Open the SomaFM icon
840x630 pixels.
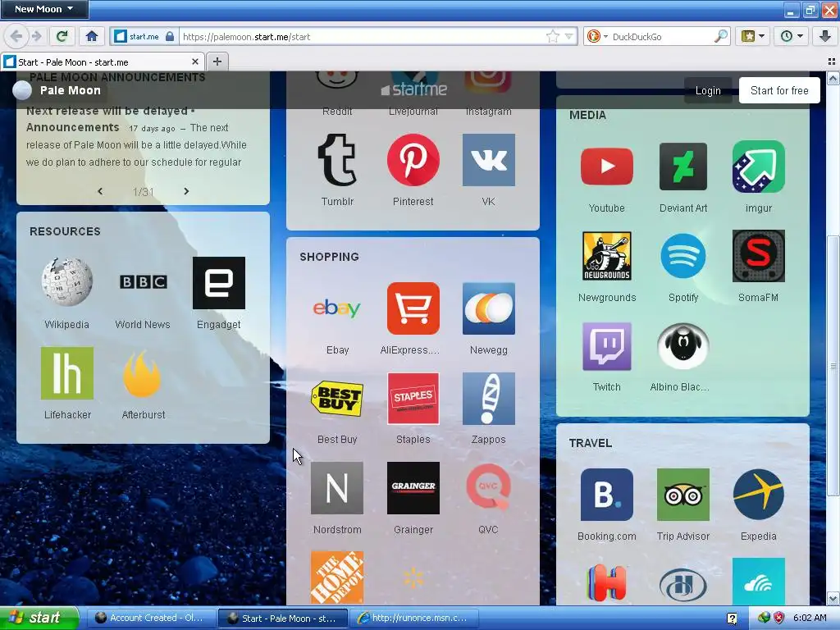coord(759,256)
